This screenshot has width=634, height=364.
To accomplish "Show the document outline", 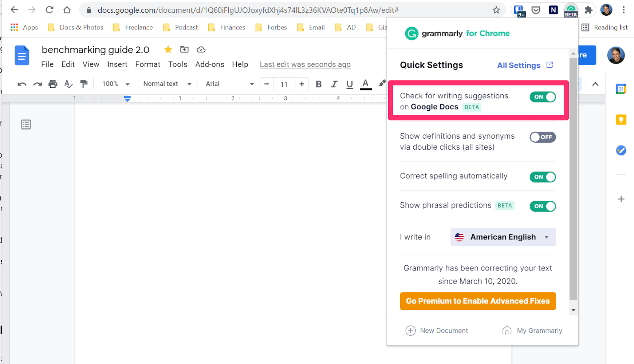I will pyautogui.click(x=26, y=124).
